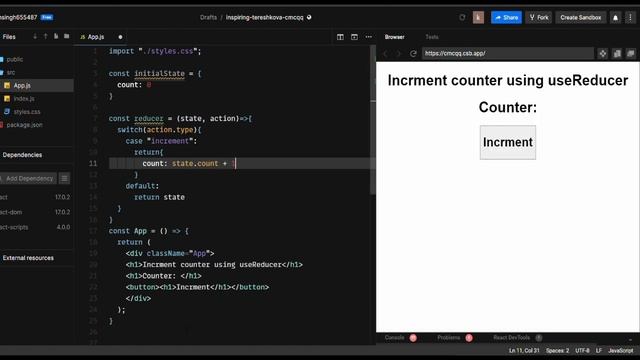Open App.js in file tree

22,86
